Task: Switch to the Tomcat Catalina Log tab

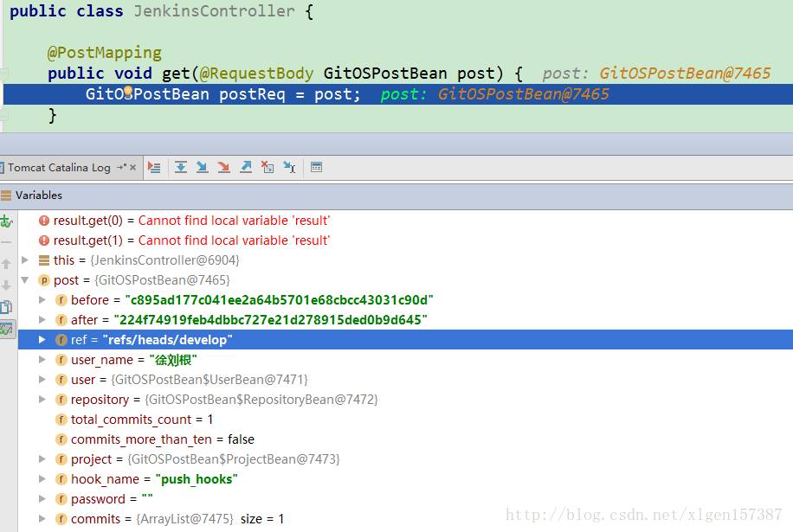Action: (x=59, y=167)
